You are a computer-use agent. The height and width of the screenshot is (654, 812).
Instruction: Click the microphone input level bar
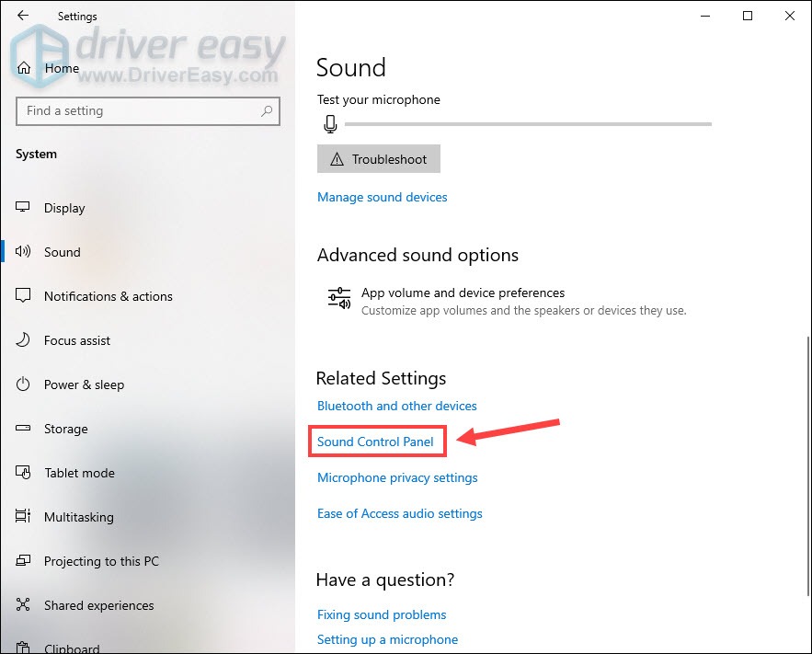(x=529, y=123)
